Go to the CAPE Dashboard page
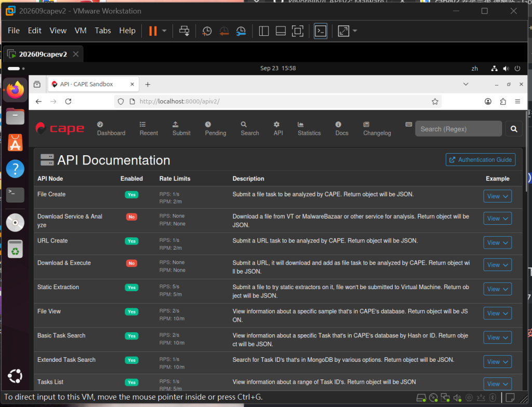 [111, 129]
